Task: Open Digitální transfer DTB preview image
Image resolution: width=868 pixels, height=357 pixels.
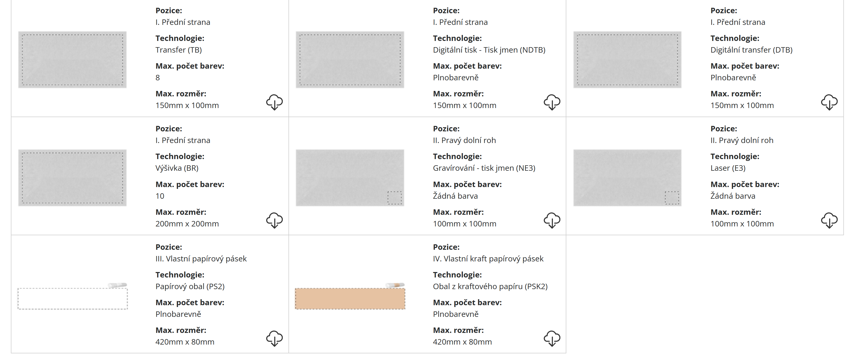Action: coord(627,60)
